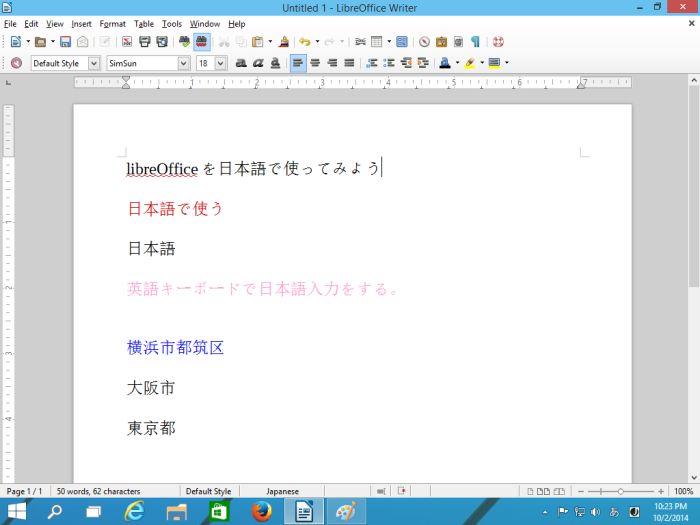Open the Table menu
The width and height of the screenshot is (700, 525).
[144, 23]
